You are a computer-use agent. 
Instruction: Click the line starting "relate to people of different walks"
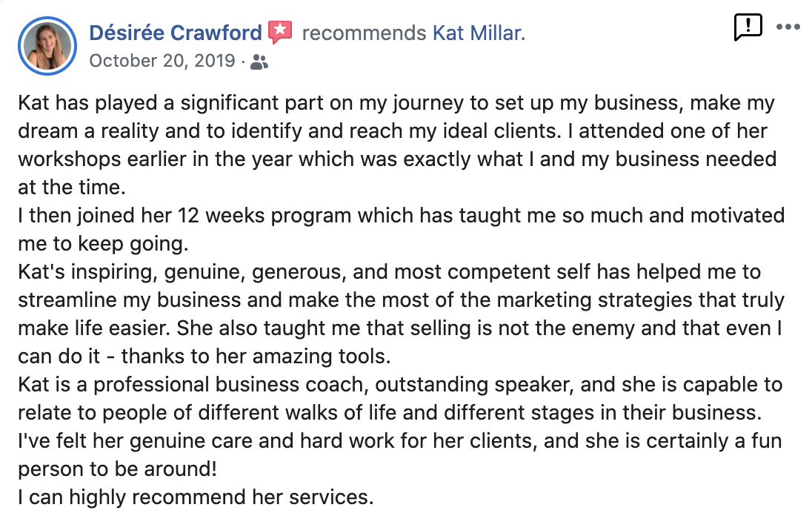[x=390, y=413]
